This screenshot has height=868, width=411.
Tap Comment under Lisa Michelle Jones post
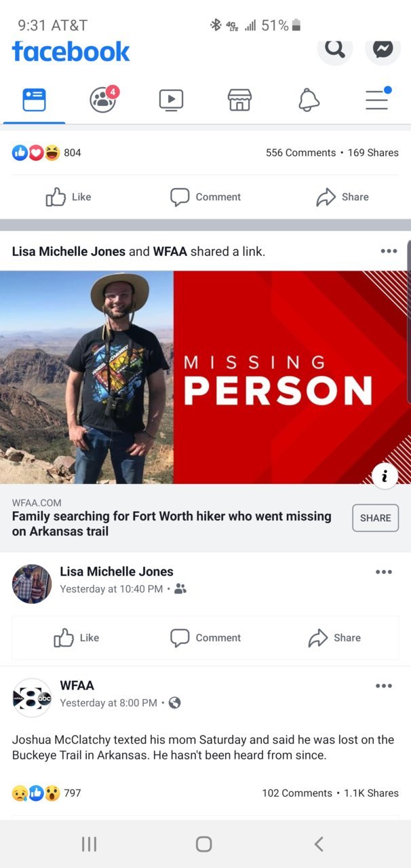coord(206,638)
